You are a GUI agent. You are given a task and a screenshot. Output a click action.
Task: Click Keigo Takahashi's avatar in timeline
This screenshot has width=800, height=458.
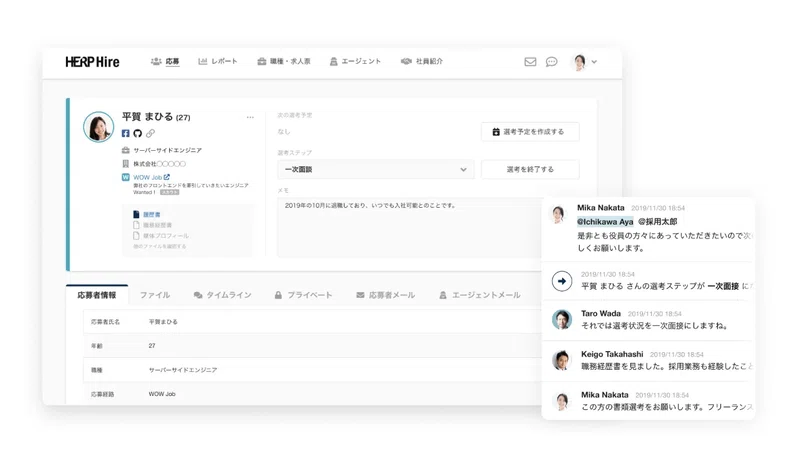click(x=562, y=360)
